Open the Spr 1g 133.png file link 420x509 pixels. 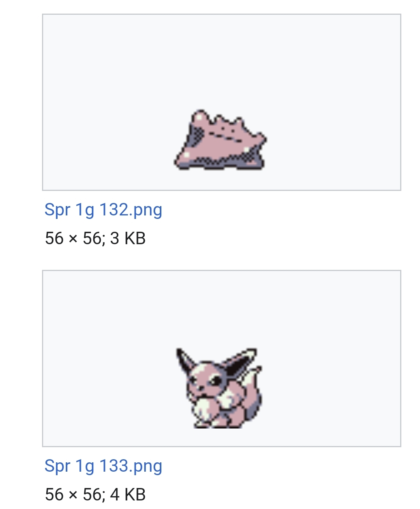pos(103,466)
